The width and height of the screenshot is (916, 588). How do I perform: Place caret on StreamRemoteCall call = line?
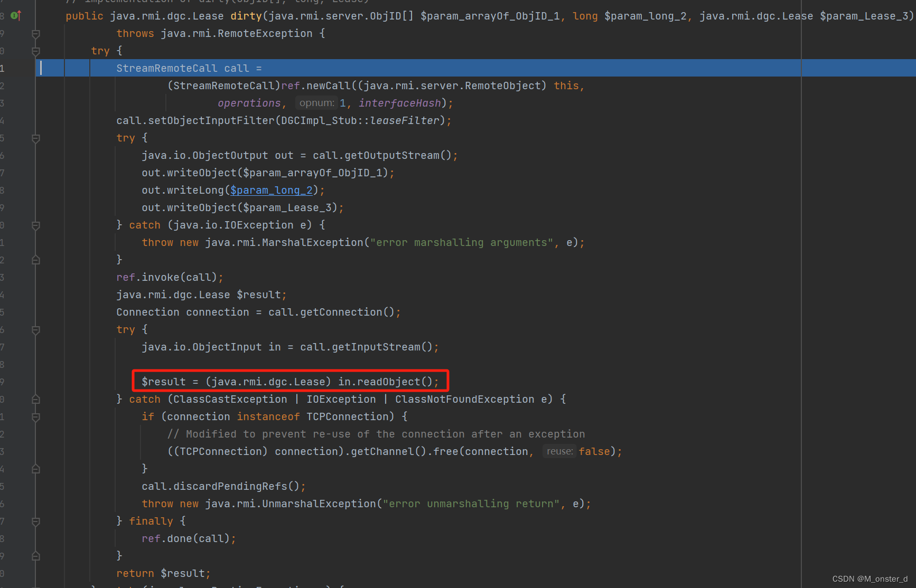coord(189,68)
